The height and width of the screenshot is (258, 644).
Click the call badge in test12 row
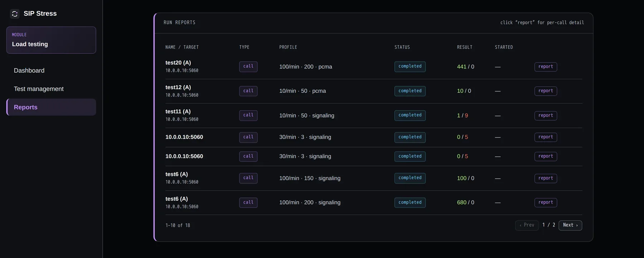coord(248,91)
